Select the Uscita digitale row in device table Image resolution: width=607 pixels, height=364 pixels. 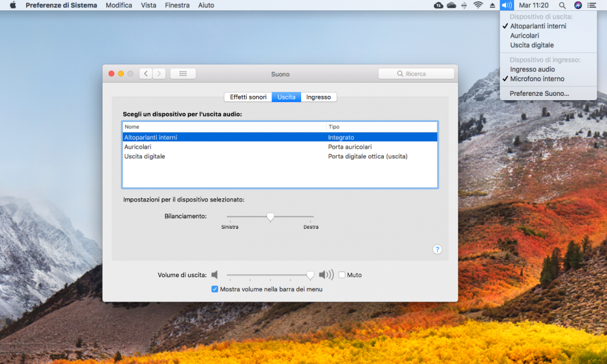click(x=280, y=157)
